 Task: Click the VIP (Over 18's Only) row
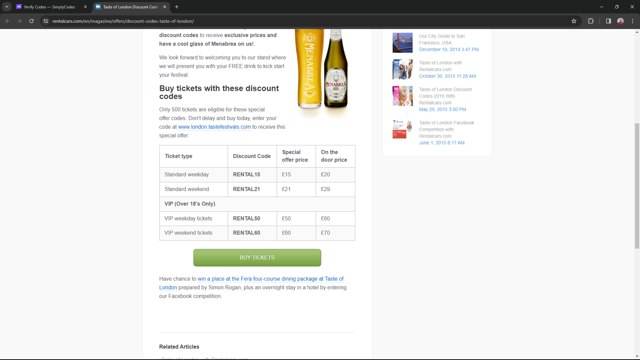tap(257, 204)
